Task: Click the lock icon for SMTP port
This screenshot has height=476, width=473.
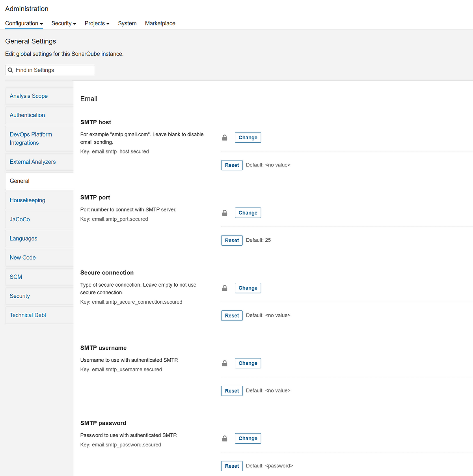Action: (225, 213)
